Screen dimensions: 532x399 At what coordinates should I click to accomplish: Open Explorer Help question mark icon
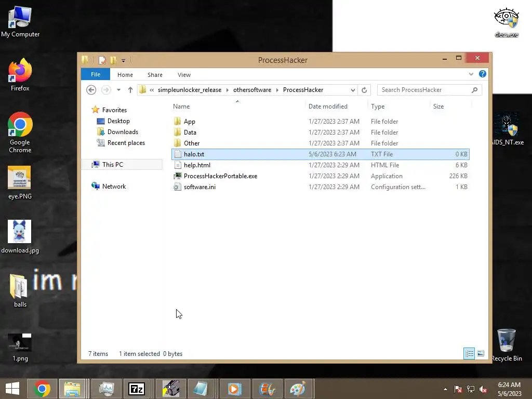(483, 74)
